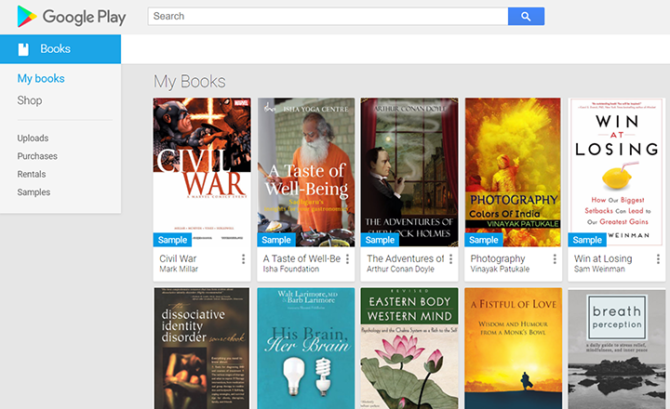Click the Sample badge on Sherlock Holmes
Viewport: 670px width, 409px height.
tap(380, 240)
